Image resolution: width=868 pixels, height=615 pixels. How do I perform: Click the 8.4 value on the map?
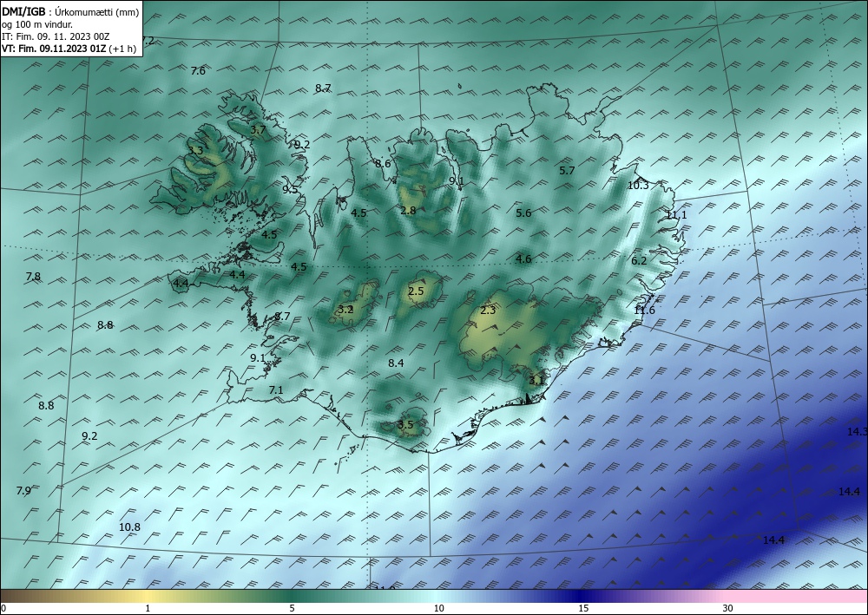pyautogui.click(x=396, y=363)
